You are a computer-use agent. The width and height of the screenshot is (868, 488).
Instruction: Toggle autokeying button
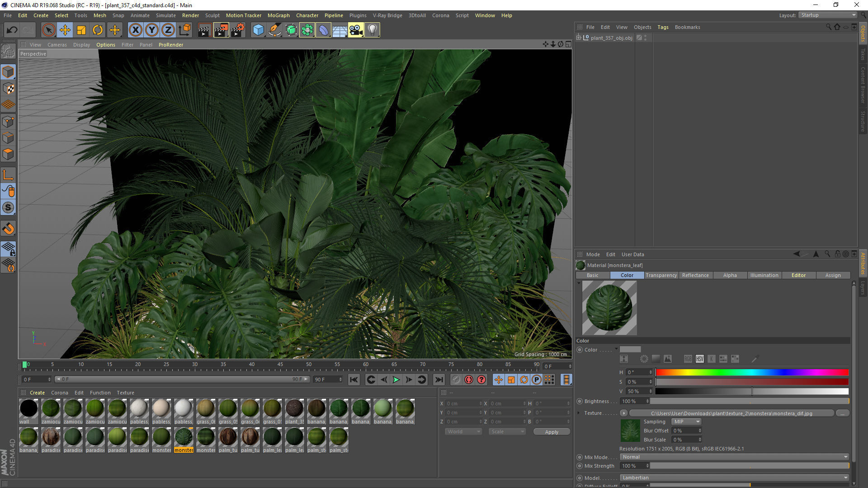[468, 380]
